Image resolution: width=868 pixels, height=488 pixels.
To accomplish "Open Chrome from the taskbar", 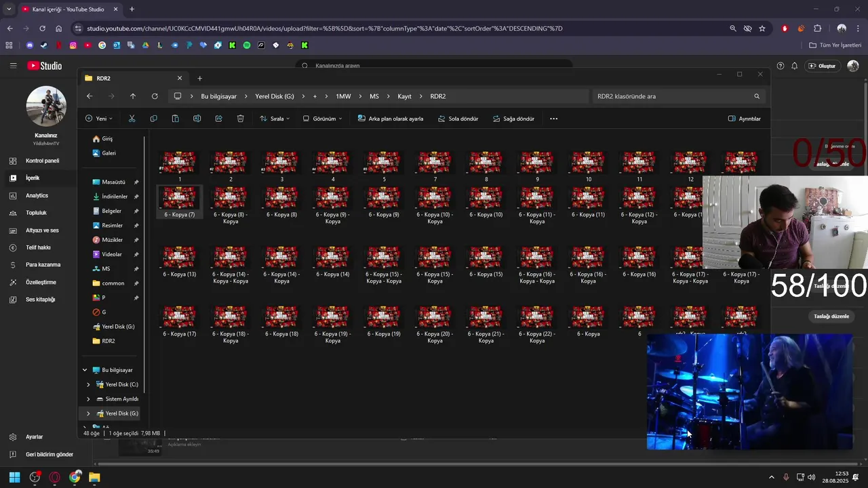I will tap(75, 477).
